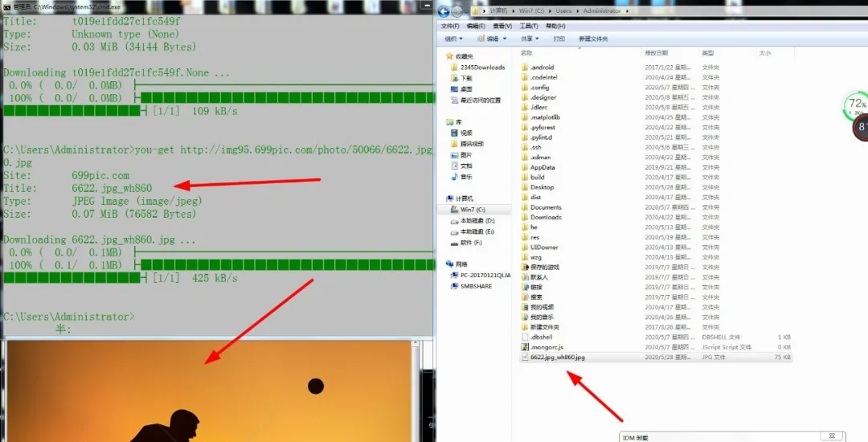Open the .android folder icon
This screenshot has width=868, height=442.
click(x=526, y=68)
